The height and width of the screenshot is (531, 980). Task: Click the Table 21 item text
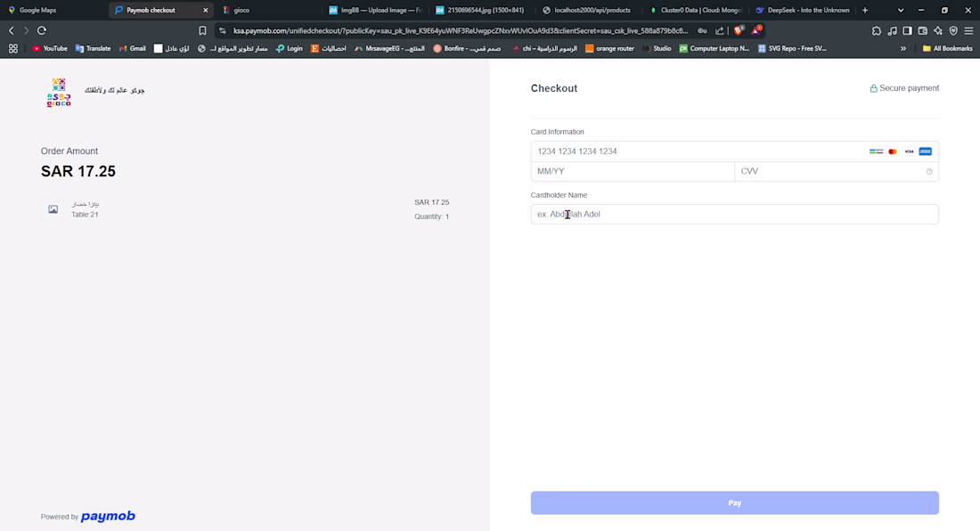click(85, 215)
